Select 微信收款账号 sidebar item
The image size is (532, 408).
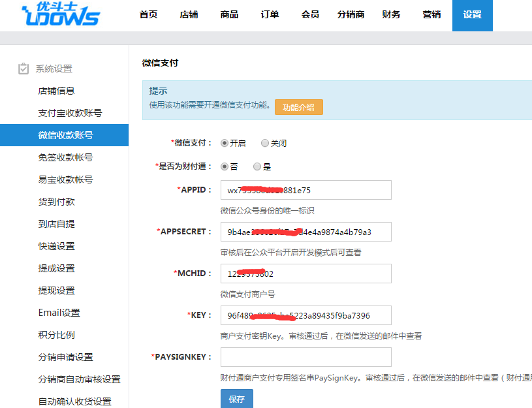(x=65, y=135)
